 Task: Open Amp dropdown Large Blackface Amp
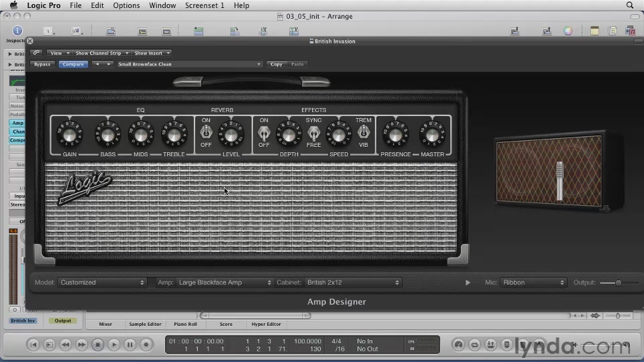tap(225, 282)
